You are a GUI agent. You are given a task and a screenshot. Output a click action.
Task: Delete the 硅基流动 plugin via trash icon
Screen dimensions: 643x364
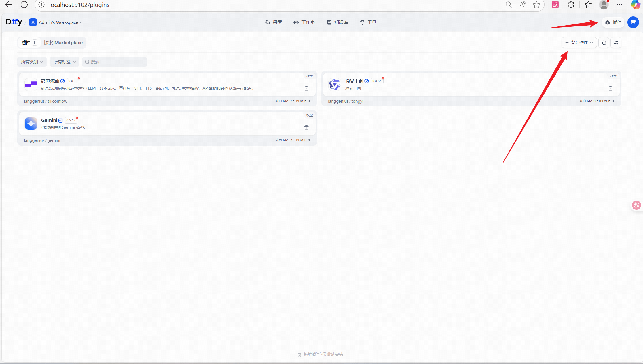pyautogui.click(x=306, y=88)
